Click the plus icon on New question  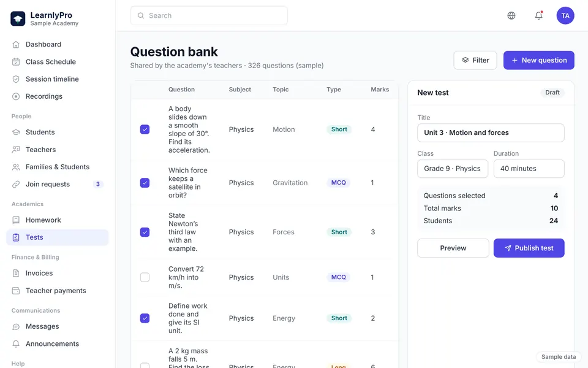[x=514, y=60]
